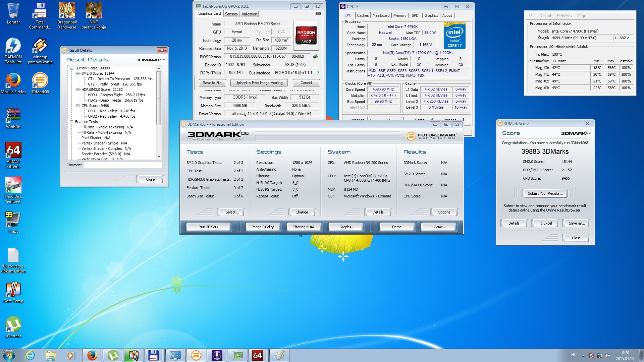Click the Game button

[440, 227]
